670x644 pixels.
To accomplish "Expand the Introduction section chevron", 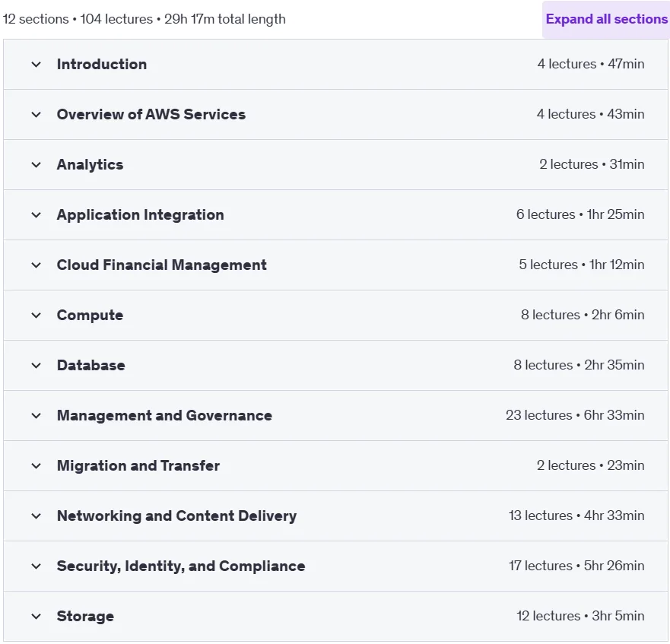I will (x=37, y=65).
